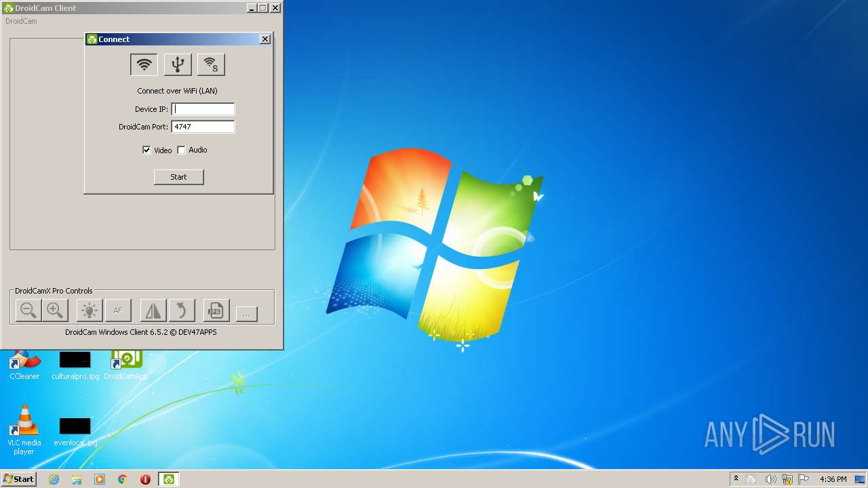
Task: Toggle the Video checkbox
Action: click(146, 150)
